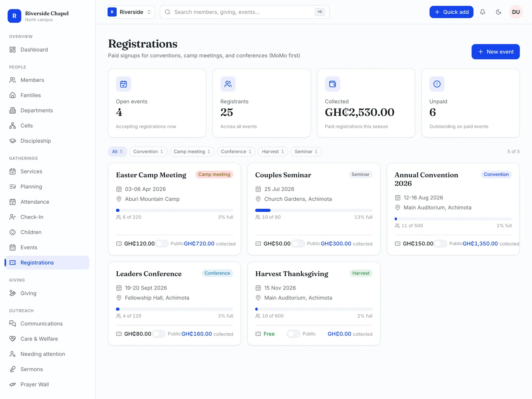The height and width of the screenshot is (399, 532).
Task: Open the Attendance sidebar item
Action: [x=47, y=202]
